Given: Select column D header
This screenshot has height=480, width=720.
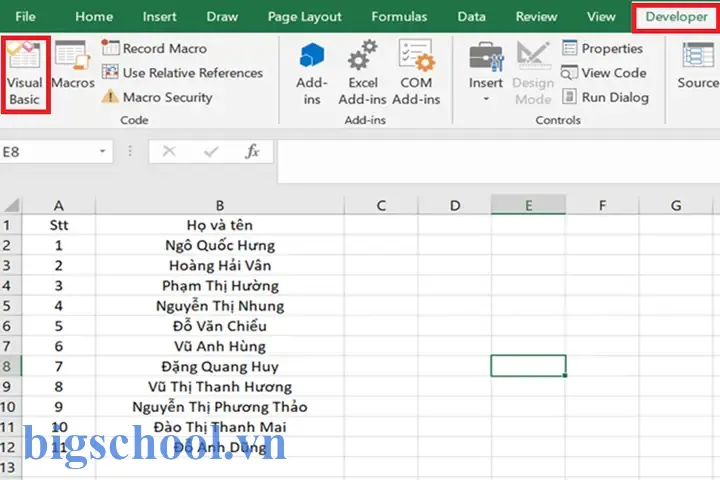Looking at the screenshot, I should (455, 205).
